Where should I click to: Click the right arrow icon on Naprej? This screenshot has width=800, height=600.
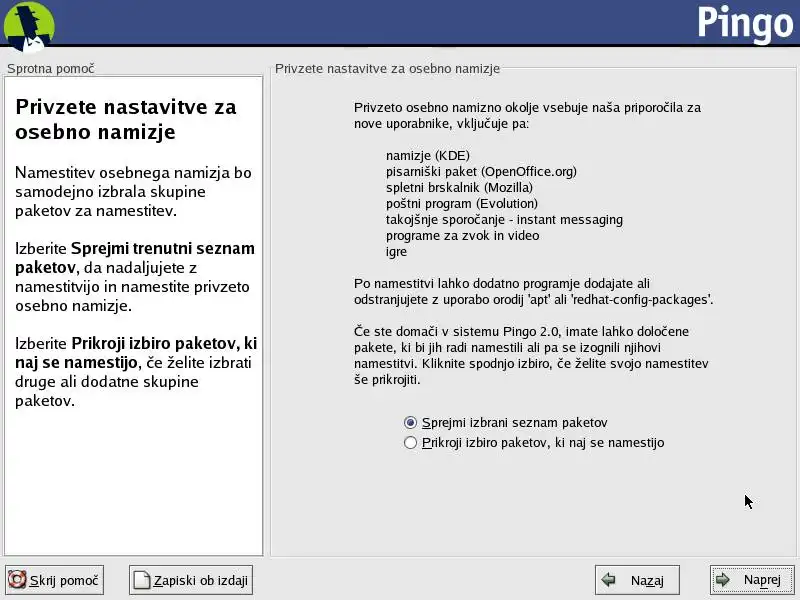coord(722,580)
